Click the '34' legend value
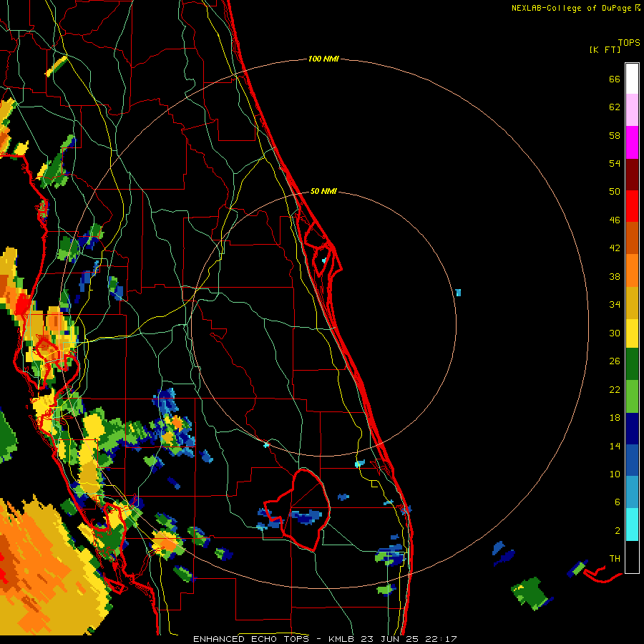644x644 pixels. tap(615, 305)
